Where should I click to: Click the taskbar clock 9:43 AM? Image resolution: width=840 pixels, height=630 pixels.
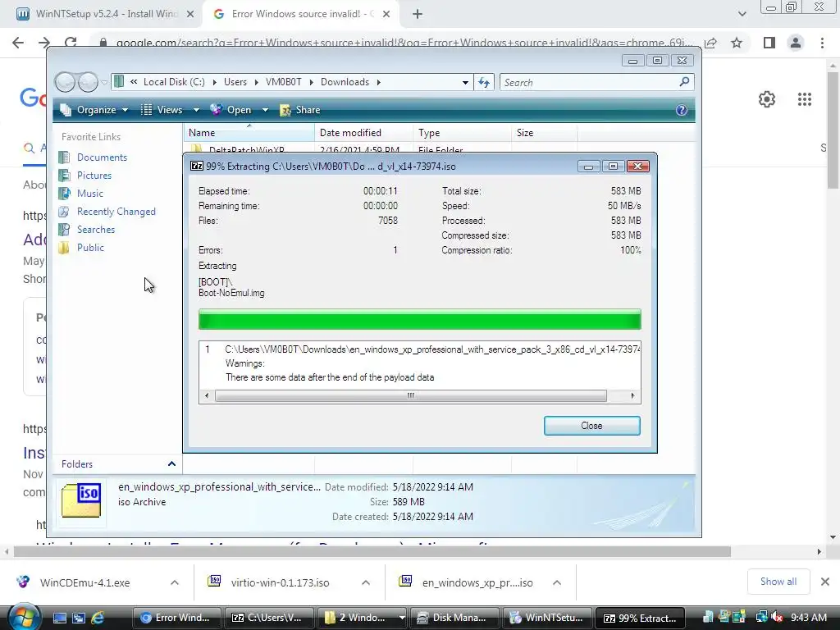pos(809,617)
